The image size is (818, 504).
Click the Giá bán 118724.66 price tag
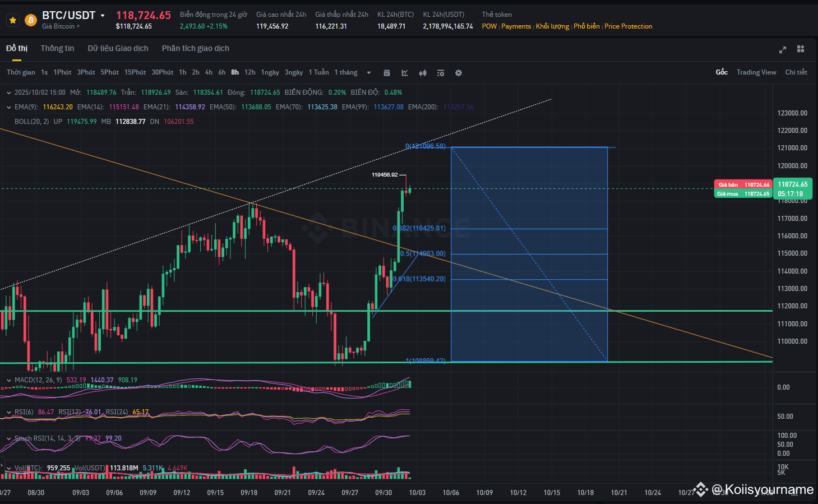743,184
